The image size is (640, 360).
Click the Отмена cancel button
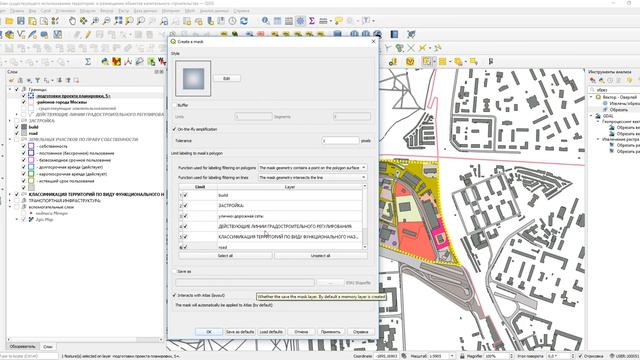coord(301,332)
